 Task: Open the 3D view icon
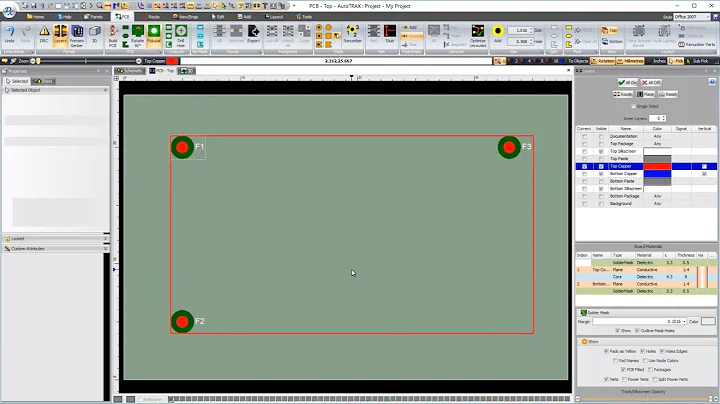tap(95, 34)
